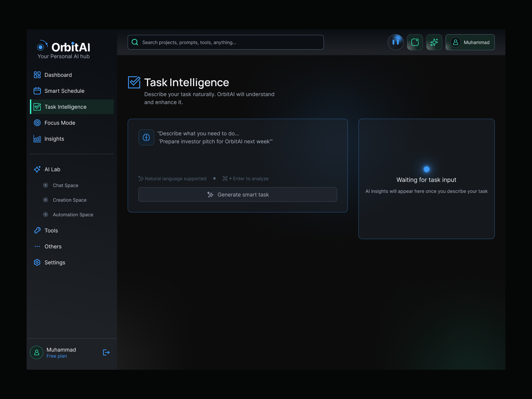Open the Muhammad profile menu

click(470, 42)
